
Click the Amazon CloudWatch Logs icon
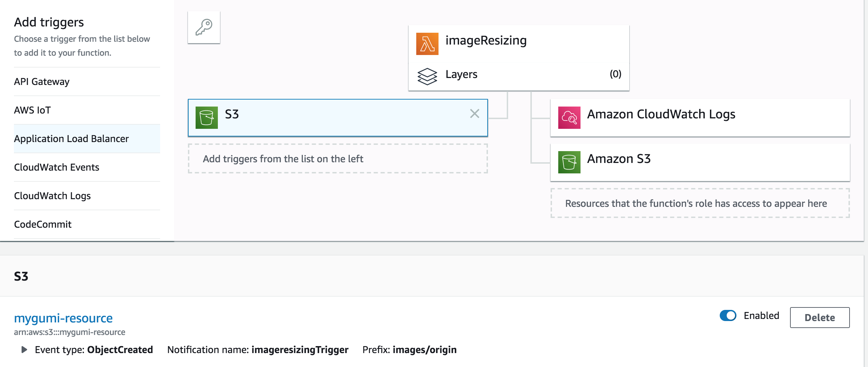coord(569,118)
